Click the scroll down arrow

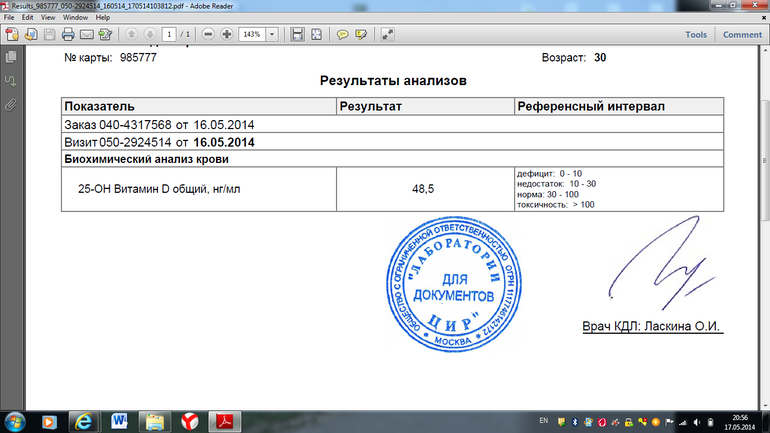[765, 406]
